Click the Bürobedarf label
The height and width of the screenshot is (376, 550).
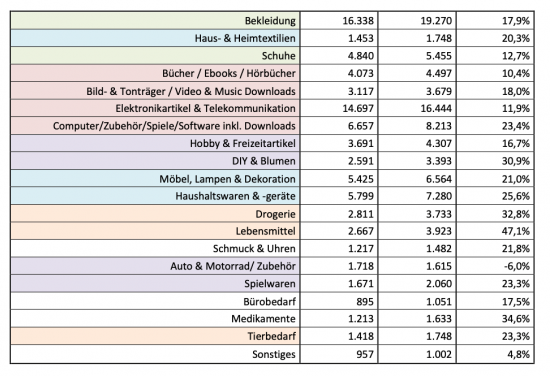pos(269,302)
